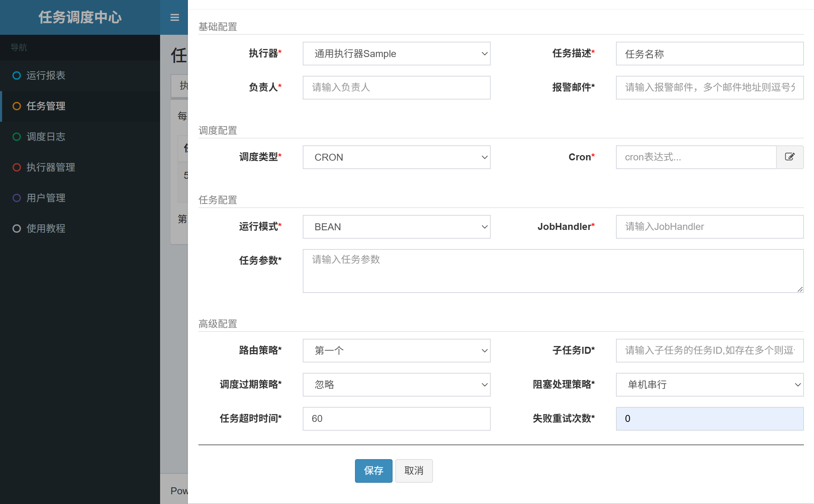Open 运行报表 in the sidebar
Screen dimensions: 814x504
coord(80,75)
